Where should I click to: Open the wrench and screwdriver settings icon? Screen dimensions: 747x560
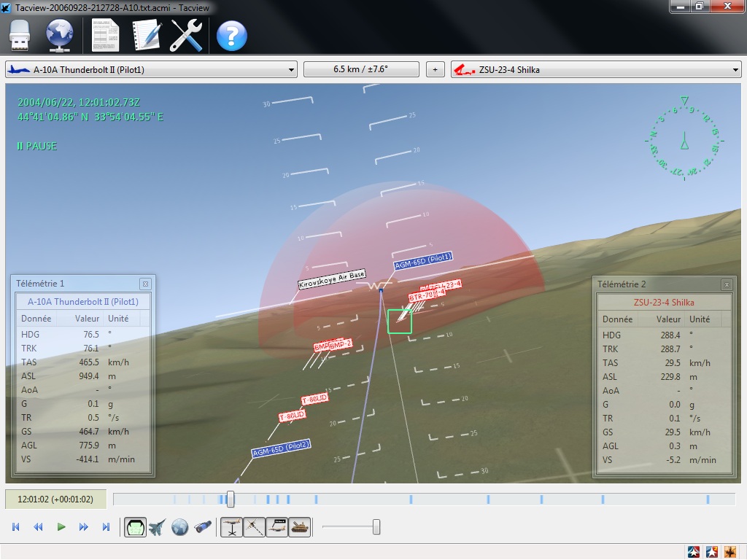click(x=186, y=35)
